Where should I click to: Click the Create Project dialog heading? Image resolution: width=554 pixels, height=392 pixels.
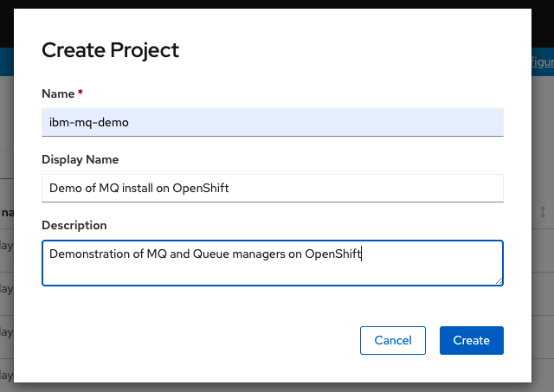pos(110,50)
